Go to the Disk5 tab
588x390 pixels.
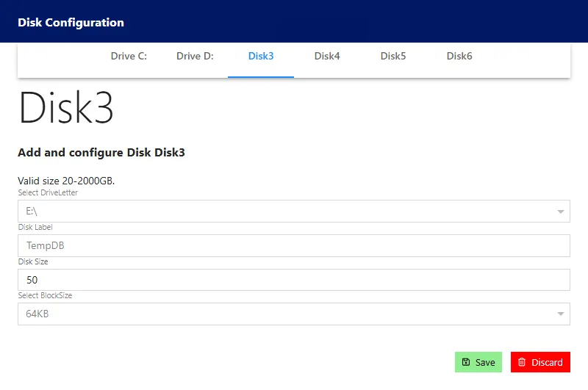(x=393, y=57)
